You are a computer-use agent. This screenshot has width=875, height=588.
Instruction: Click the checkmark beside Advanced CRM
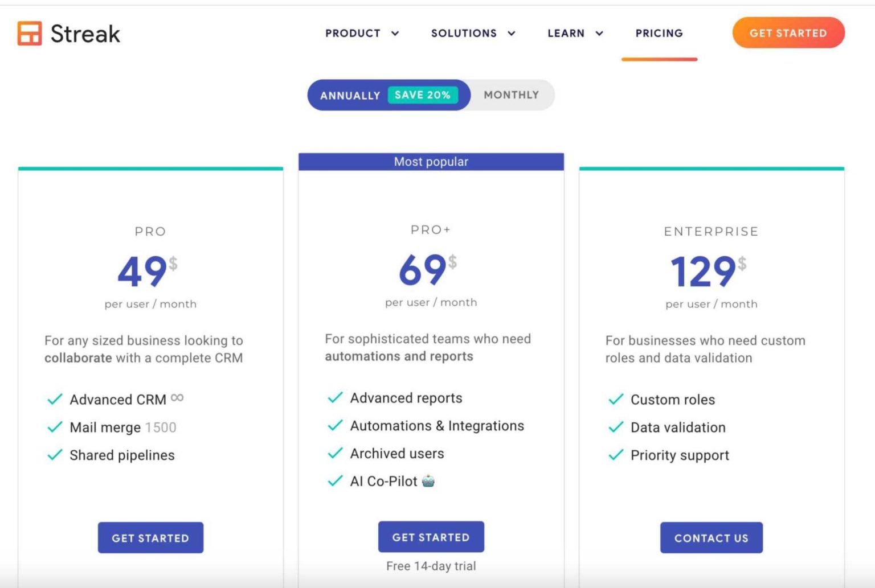coord(54,399)
